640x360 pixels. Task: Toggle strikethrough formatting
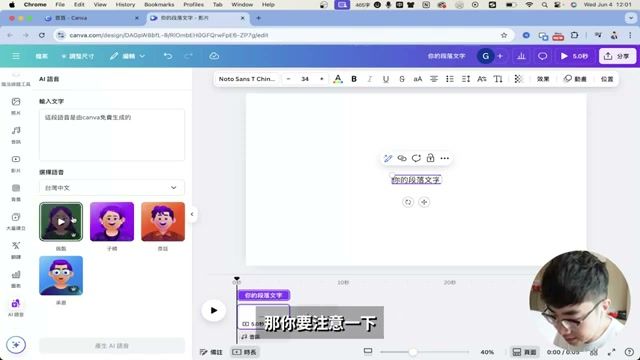(402, 79)
